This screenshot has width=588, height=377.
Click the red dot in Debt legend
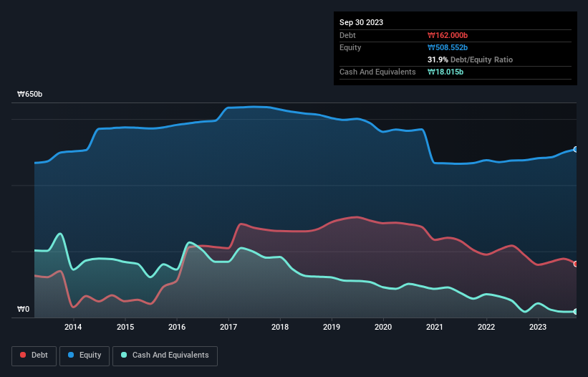pos(24,355)
